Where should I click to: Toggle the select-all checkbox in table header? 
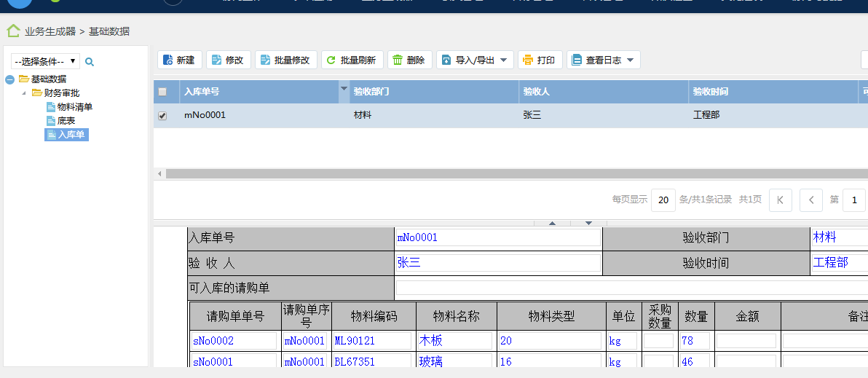click(162, 92)
